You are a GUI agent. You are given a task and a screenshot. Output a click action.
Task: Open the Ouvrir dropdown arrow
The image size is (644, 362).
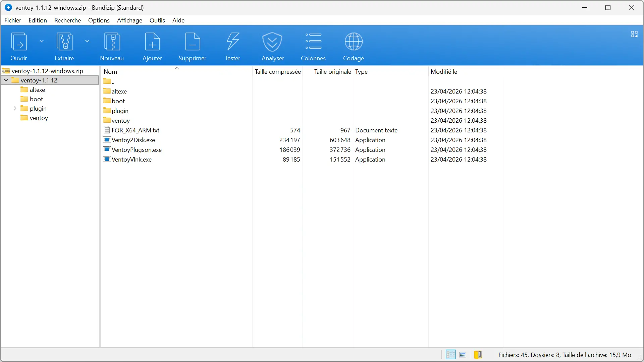tap(42, 41)
